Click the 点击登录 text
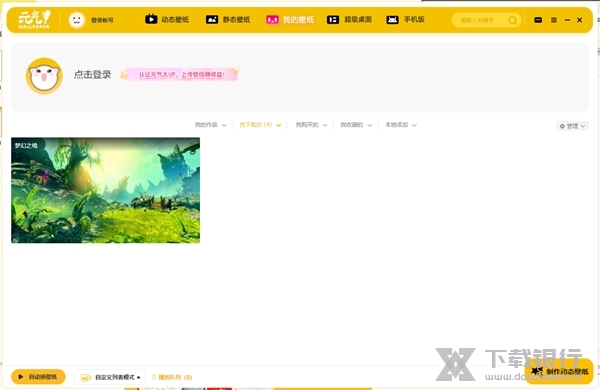The height and width of the screenshot is (390, 600). pyautogui.click(x=93, y=74)
